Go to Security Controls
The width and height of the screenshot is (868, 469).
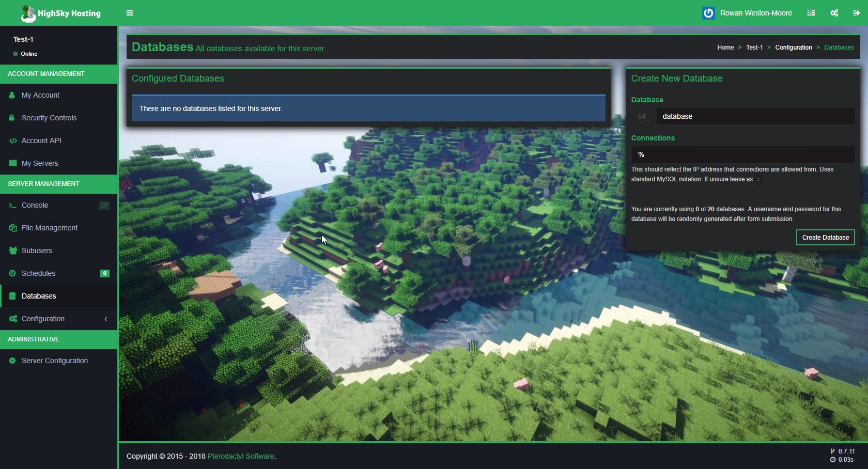[49, 118]
